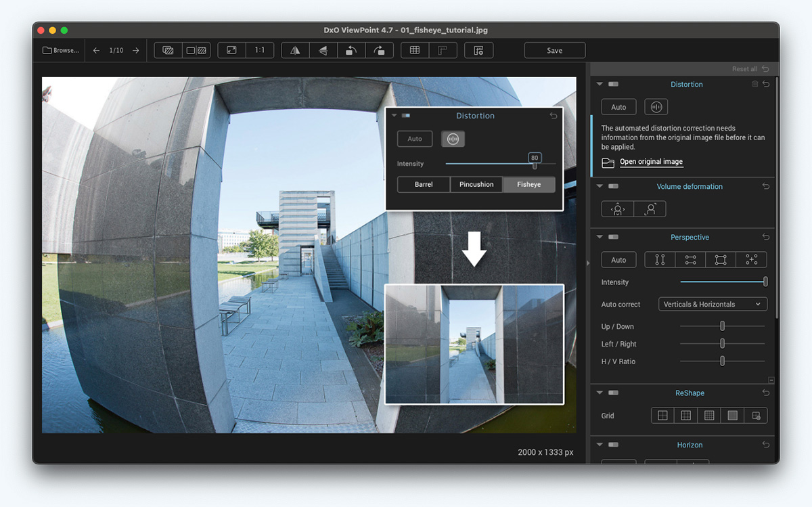This screenshot has width=812, height=507.
Task: Flip the image horizontally
Action: pos(295,51)
